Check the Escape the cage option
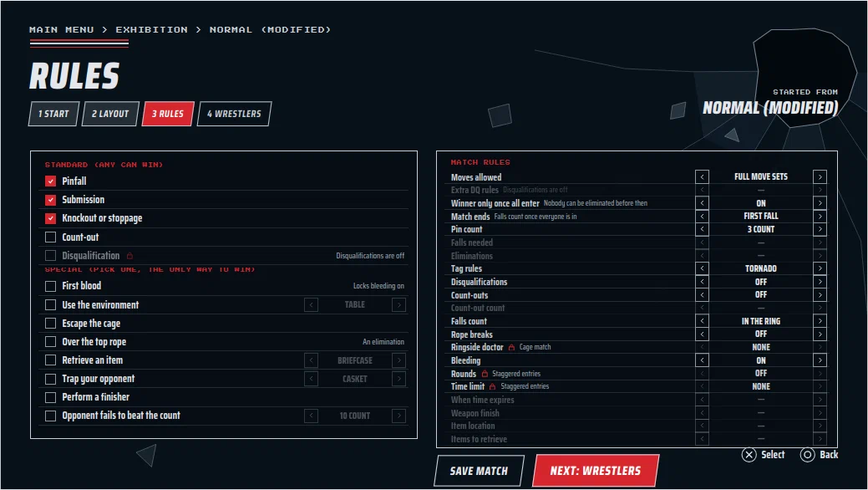This screenshot has height=490, width=868. click(50, 323)
